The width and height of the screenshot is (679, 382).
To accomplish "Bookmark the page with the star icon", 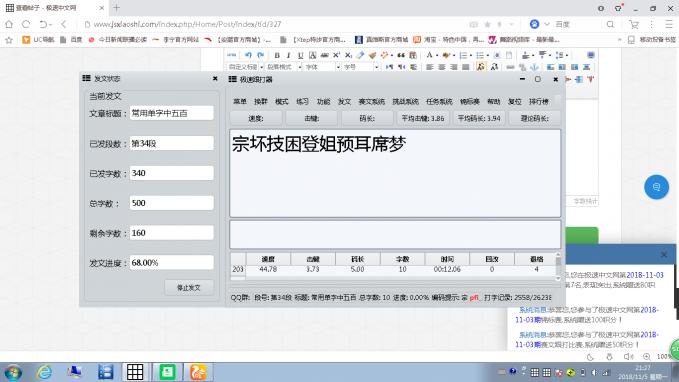I will point(488,24).
